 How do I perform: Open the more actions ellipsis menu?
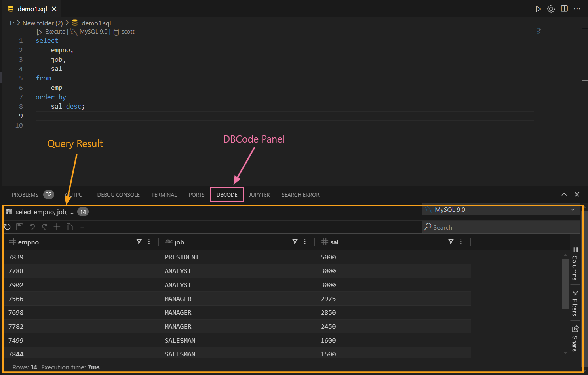tap(577, 9)
